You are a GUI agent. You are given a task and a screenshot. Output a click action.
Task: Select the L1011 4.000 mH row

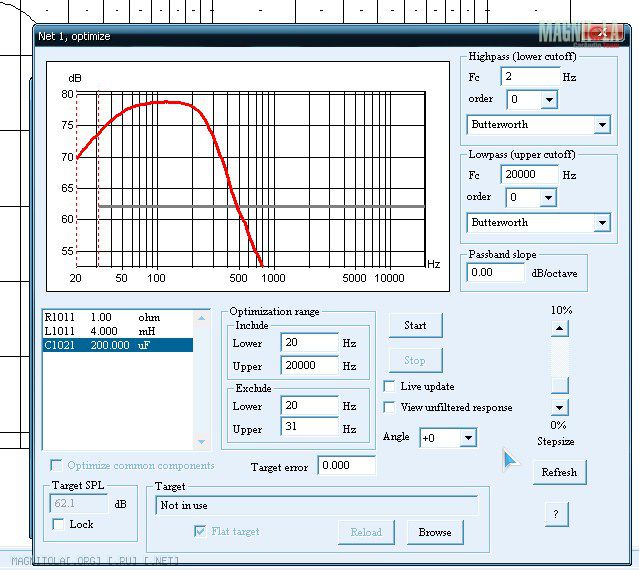tap(117, 331)
